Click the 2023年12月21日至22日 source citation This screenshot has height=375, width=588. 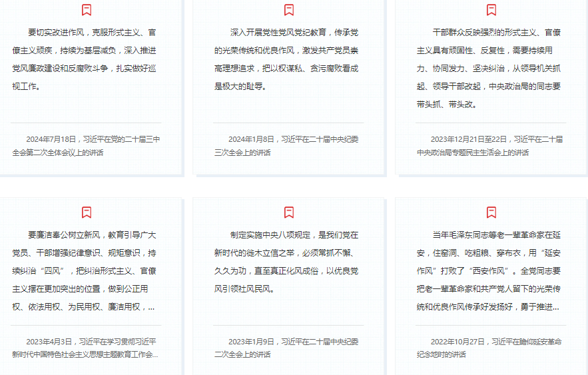[491, 146]
